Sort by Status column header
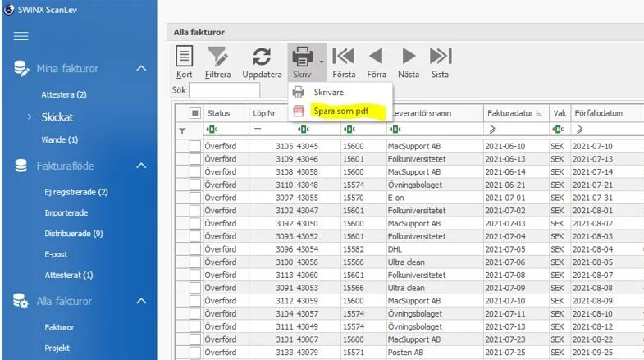The height and width of the screenshot is (360, 644). (226, 113)
